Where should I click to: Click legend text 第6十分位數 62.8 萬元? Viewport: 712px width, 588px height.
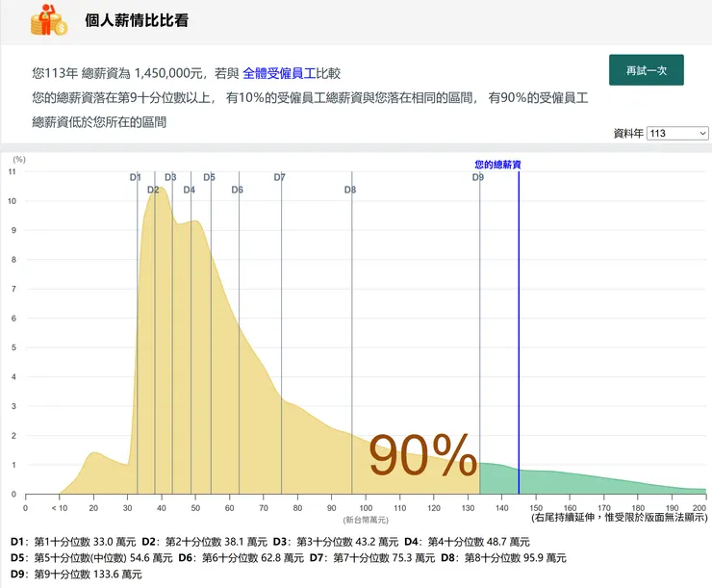tap(253, 558)
